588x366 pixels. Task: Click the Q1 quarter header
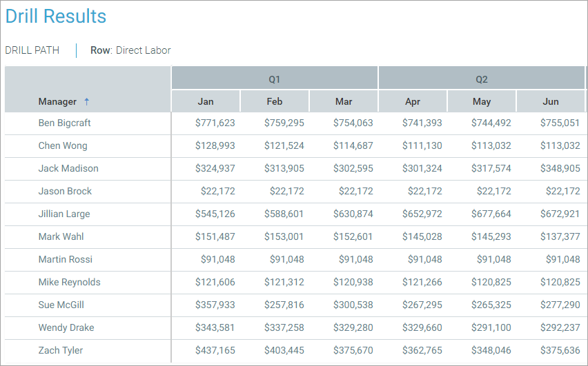coord(275,79)
